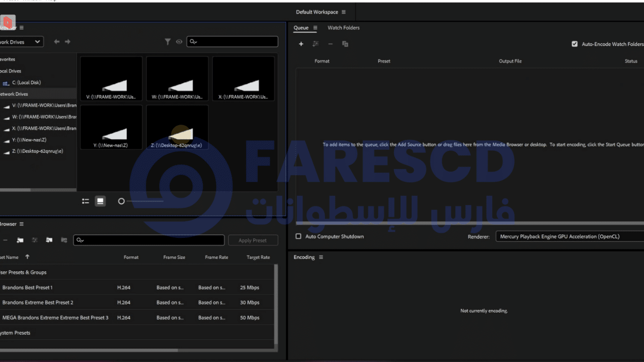Click the Preset Browser horizontal scrollbar
Screen dimensions: 644x362
(x=89, y=350)
